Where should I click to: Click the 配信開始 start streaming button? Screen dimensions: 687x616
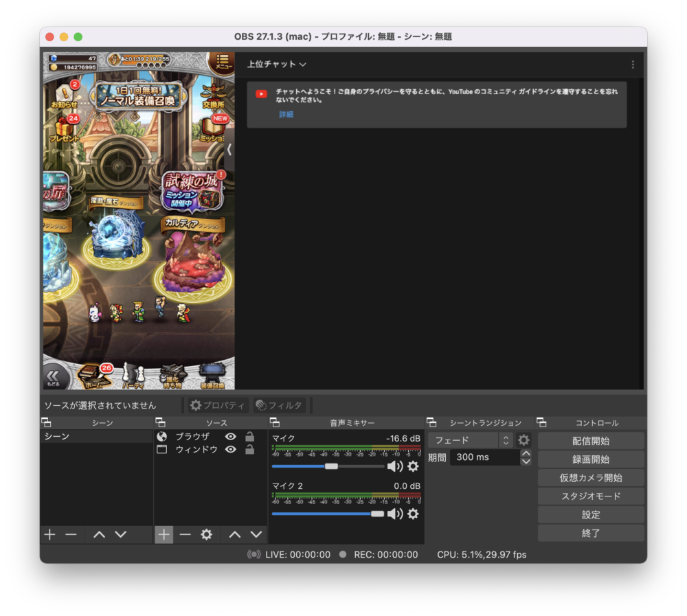point(591,441)
